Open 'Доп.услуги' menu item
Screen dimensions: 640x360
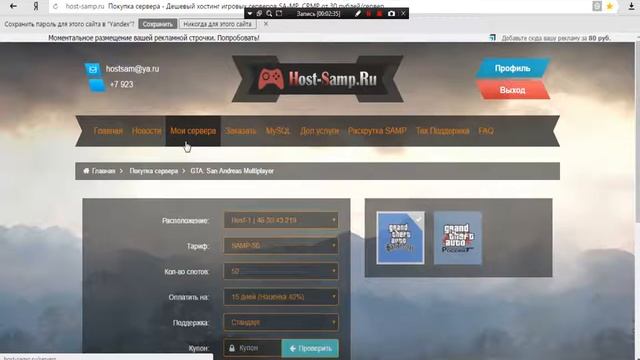(x=320, y=131)
